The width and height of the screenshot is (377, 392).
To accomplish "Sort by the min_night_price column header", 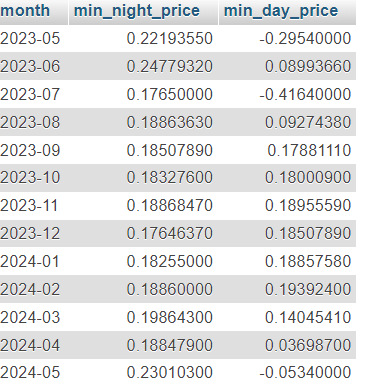I will (x=137, y=11).
